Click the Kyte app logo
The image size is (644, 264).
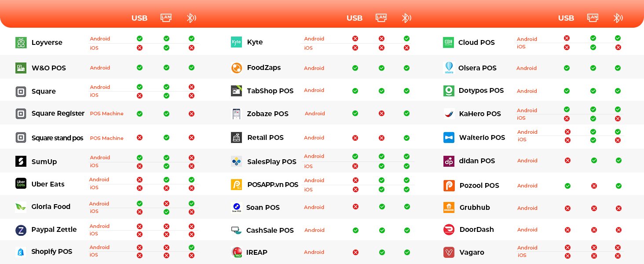pos(236,42)
